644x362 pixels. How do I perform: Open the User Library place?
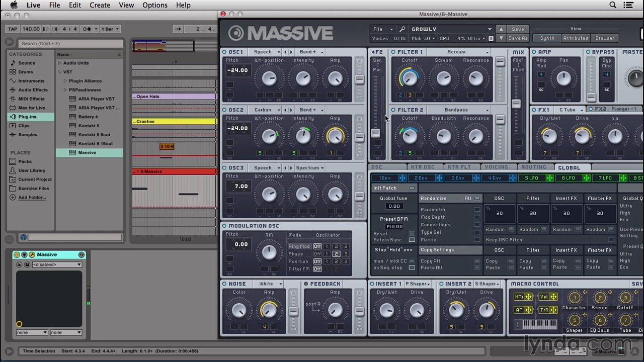[x=32, y=170]
